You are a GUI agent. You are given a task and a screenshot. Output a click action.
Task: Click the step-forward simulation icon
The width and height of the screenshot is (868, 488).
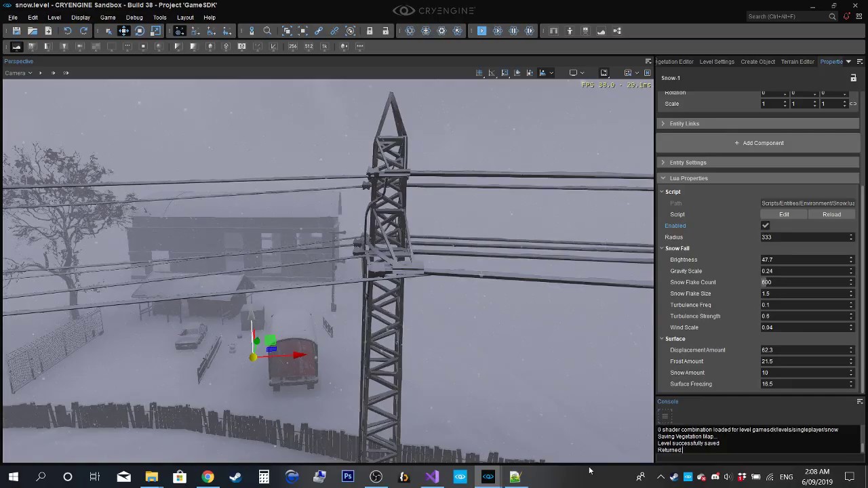pyautogui.click(x=530, y=30)
